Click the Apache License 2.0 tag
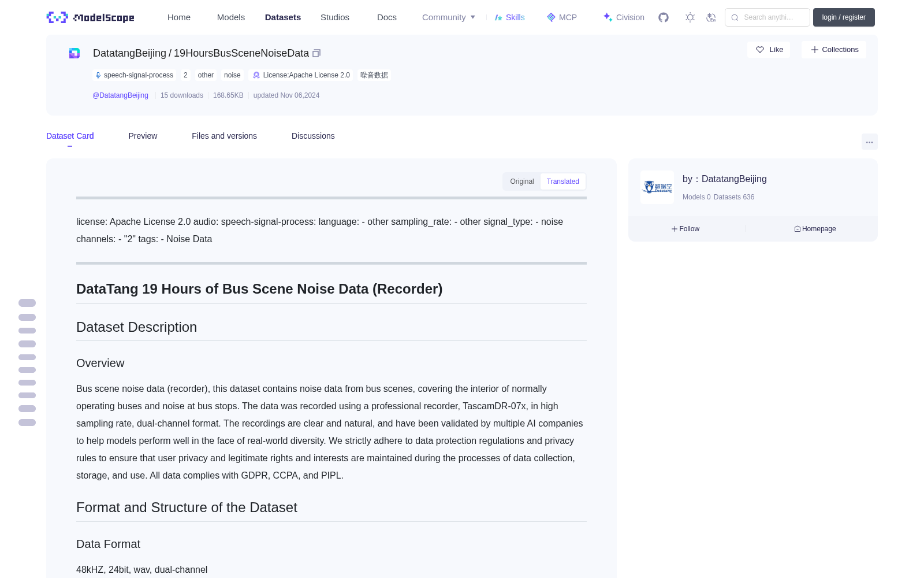 (x=301, y=75)
